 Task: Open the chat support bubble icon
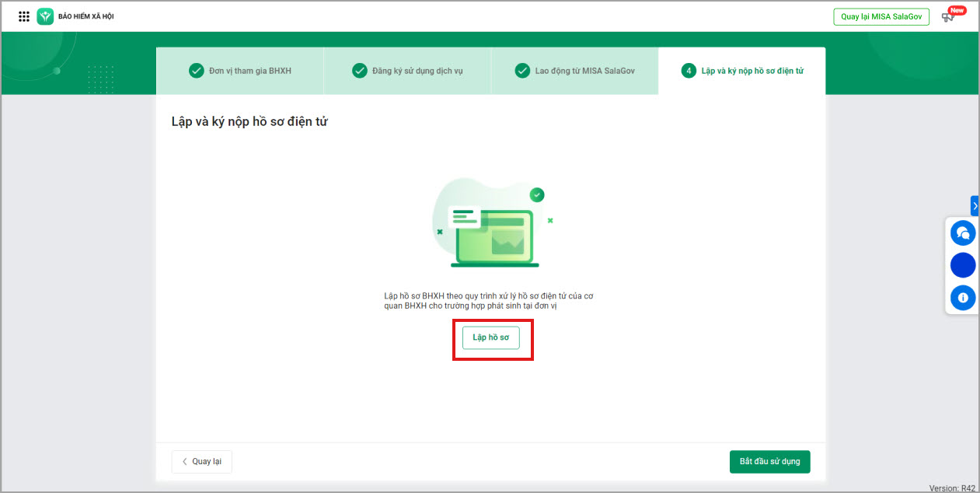[963, 233]
